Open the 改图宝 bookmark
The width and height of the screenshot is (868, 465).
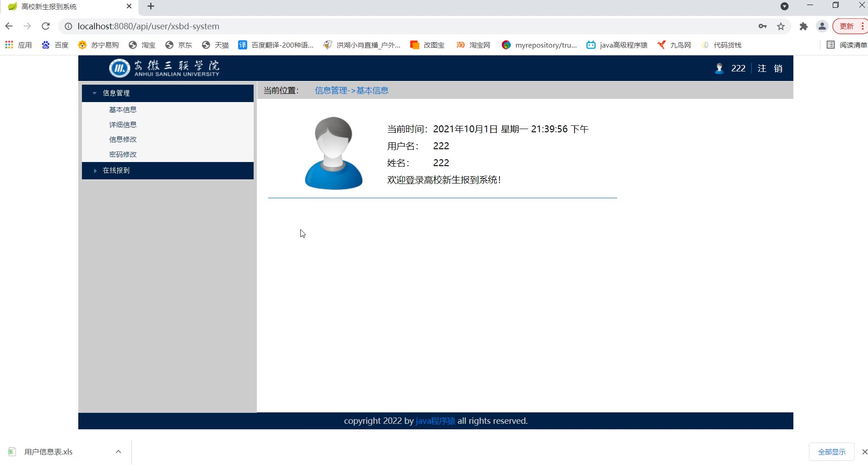(x=427, y=45)
